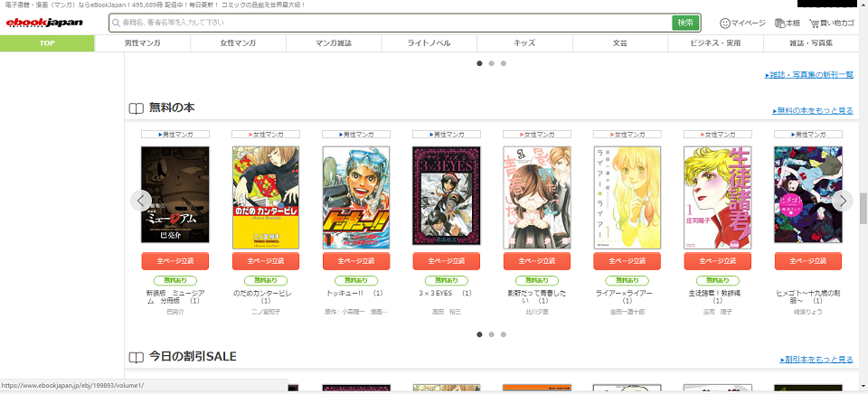Open the 男性マンガ tab

142,43
